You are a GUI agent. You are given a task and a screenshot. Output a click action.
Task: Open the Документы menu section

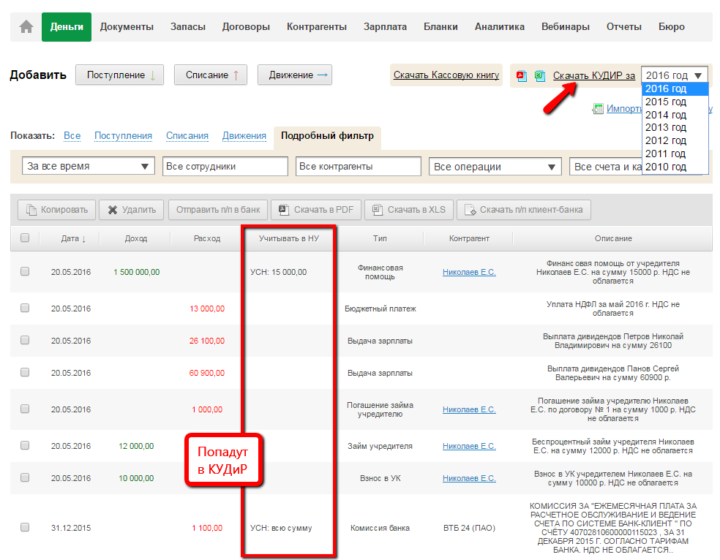(127, 27)
